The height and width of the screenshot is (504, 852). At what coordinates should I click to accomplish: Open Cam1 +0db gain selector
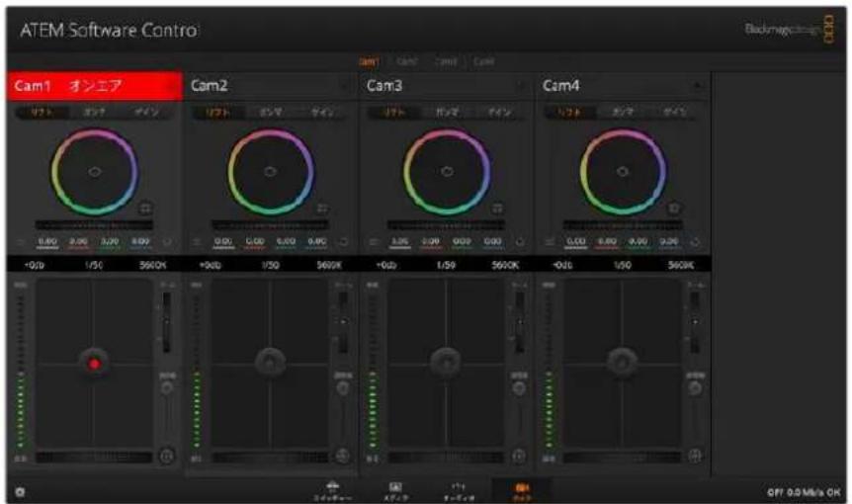click(35, 265)
